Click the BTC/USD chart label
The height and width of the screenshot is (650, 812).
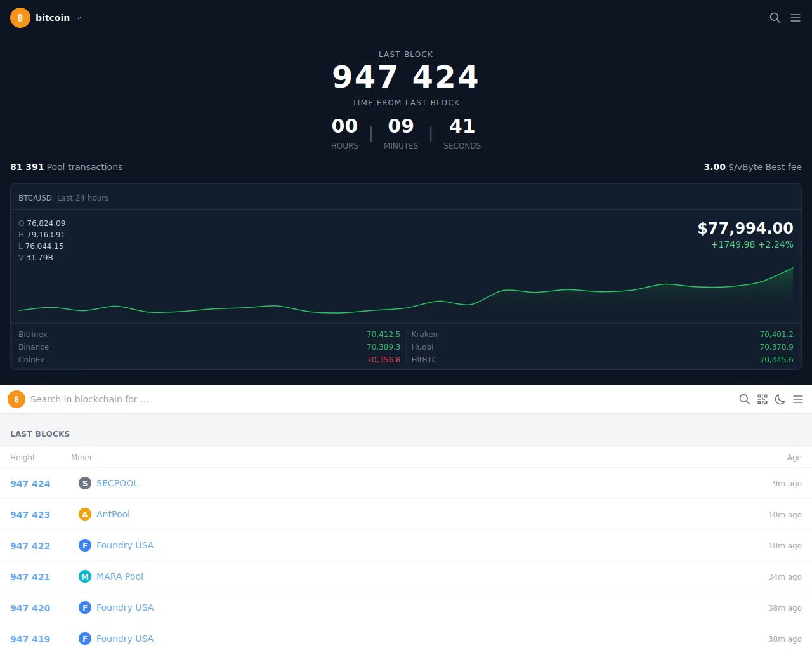pos(35,198)
